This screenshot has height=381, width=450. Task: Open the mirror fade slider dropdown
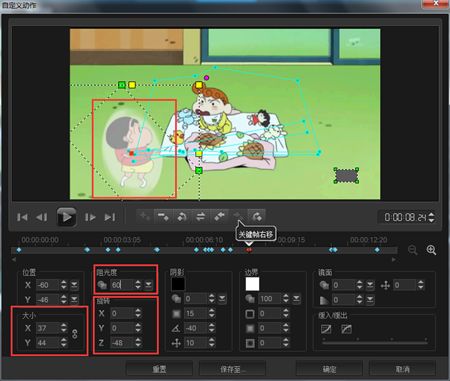370,300
